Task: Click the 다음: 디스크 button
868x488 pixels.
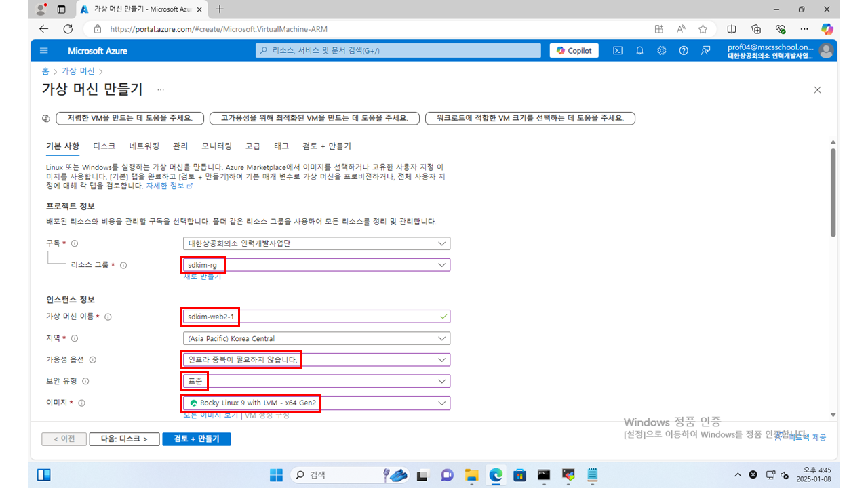Action: pos(124,439)
